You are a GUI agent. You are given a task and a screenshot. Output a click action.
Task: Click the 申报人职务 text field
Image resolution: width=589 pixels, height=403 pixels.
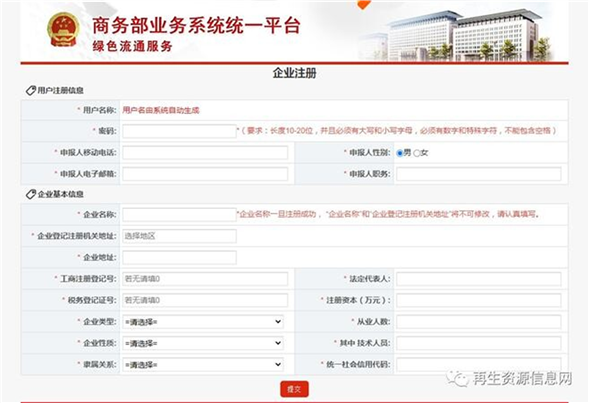[x=479, y=174]
